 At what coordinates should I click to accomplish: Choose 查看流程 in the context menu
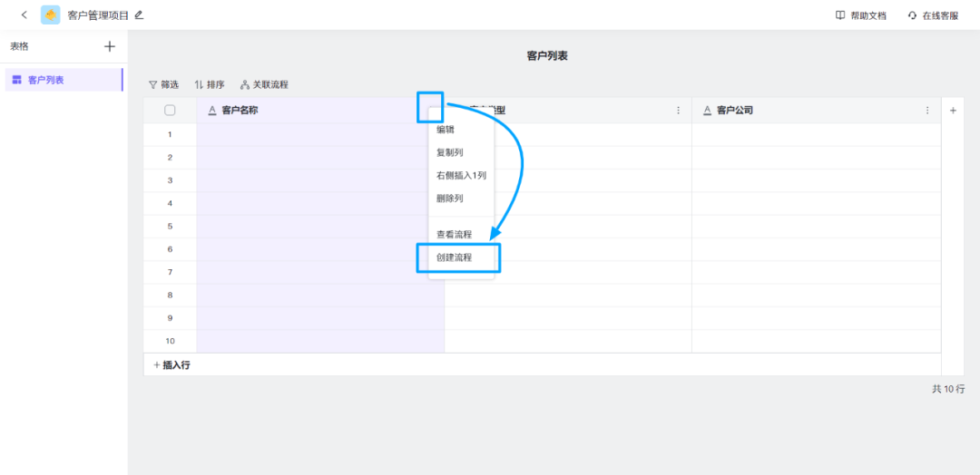tap(454, 235)
